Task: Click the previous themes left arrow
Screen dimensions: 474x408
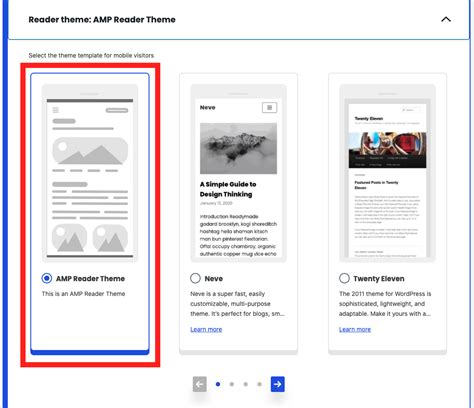Action: coord(200,384)
